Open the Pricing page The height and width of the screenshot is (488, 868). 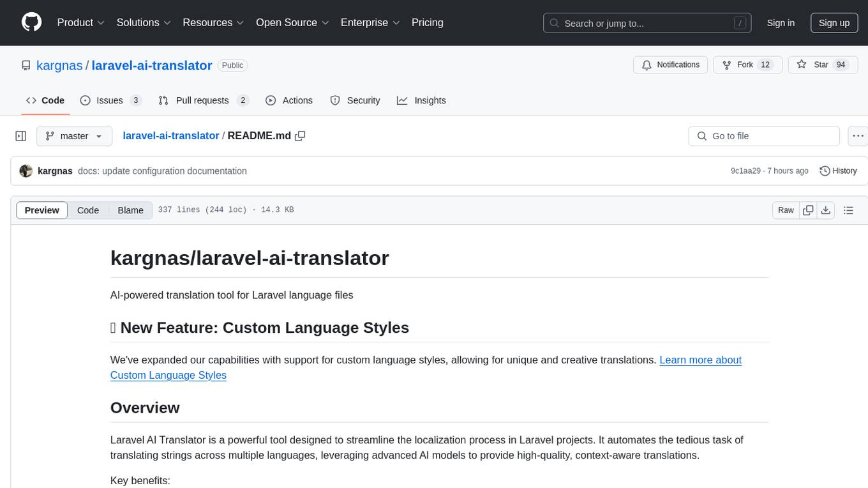[428, 22]
